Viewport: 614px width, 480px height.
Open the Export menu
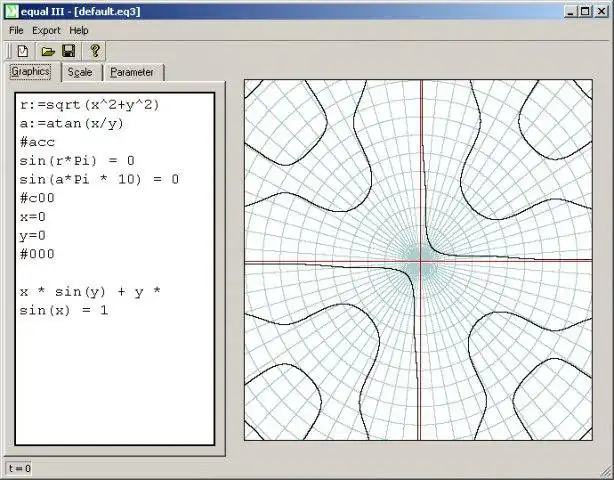pyautogui.click(x=46, y=31)
